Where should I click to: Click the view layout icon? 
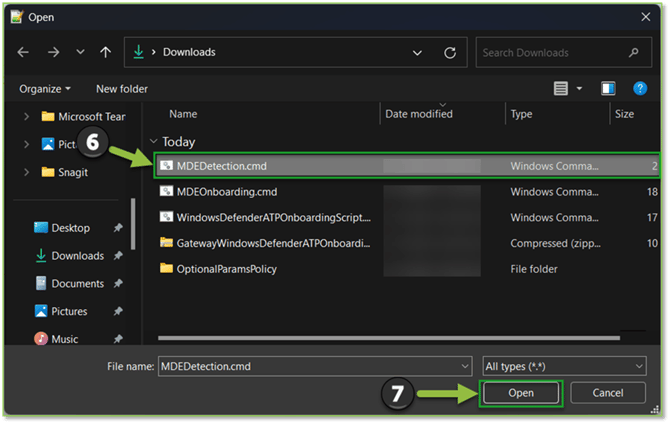[562, 89]
